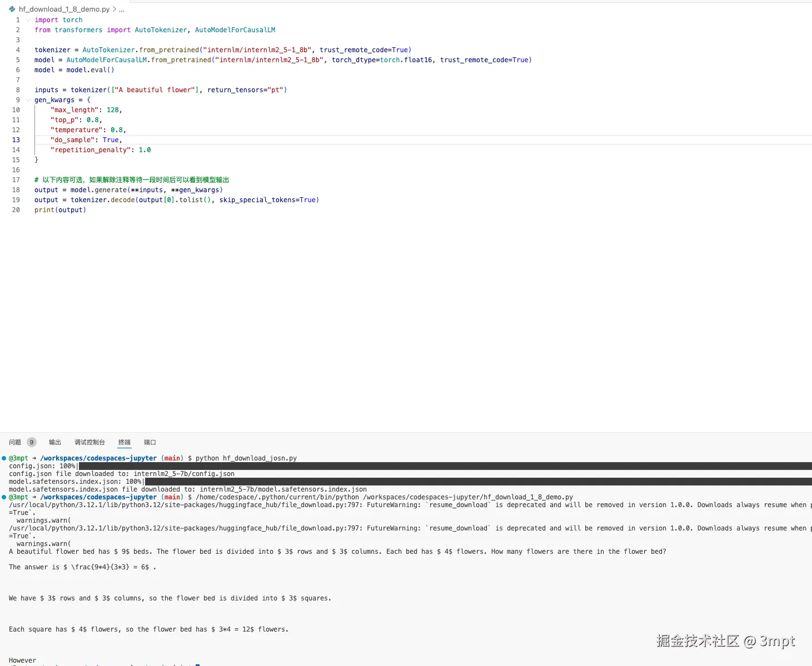Click line number 13 in the gutter
812x666 pixels.
[x=16, y=140]
